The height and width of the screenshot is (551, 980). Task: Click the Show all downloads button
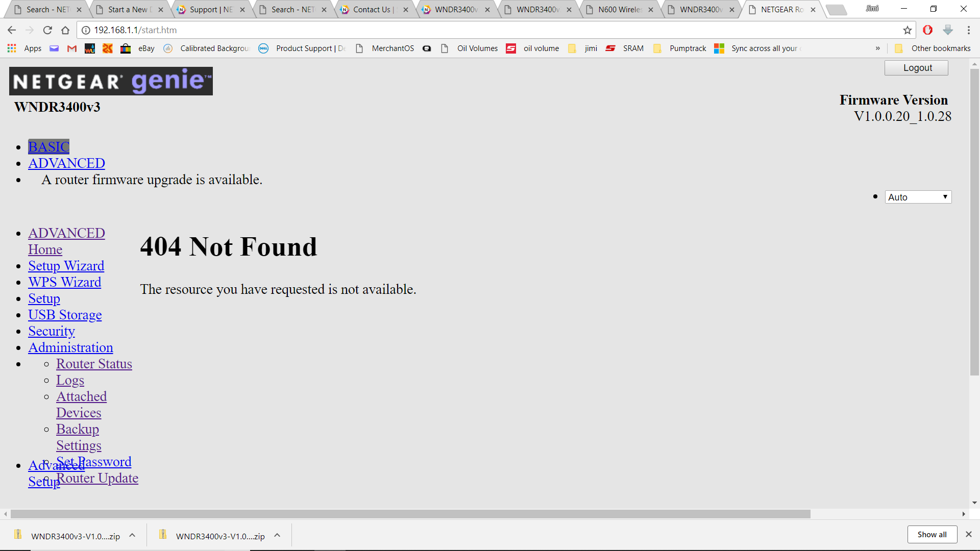932,535
